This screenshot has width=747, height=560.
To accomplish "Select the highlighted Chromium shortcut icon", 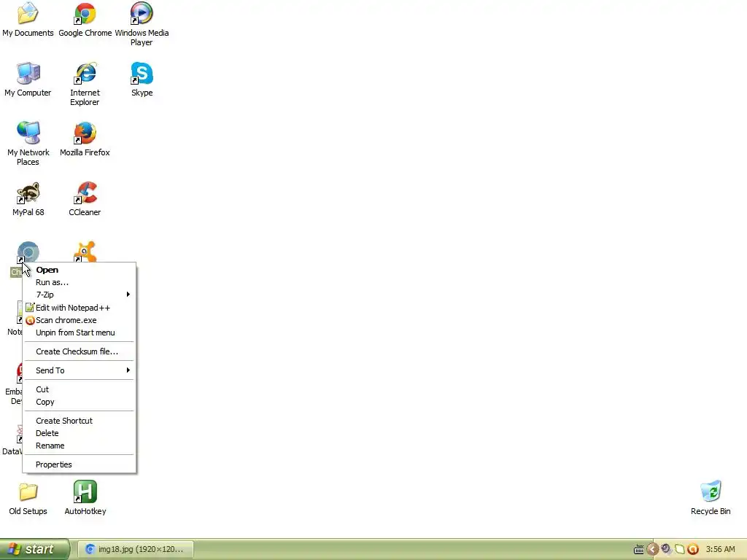I will [x=28, y=252].
